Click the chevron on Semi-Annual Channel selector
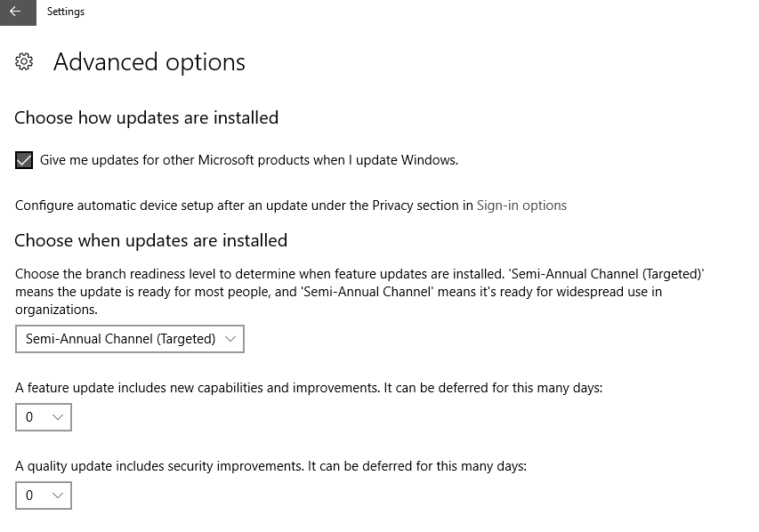 point(230,339)
